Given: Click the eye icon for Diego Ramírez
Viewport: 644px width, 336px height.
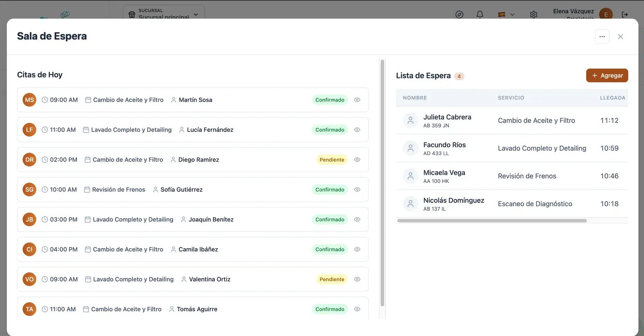Looking at the screenshot, I should click(x=357, y=160).
